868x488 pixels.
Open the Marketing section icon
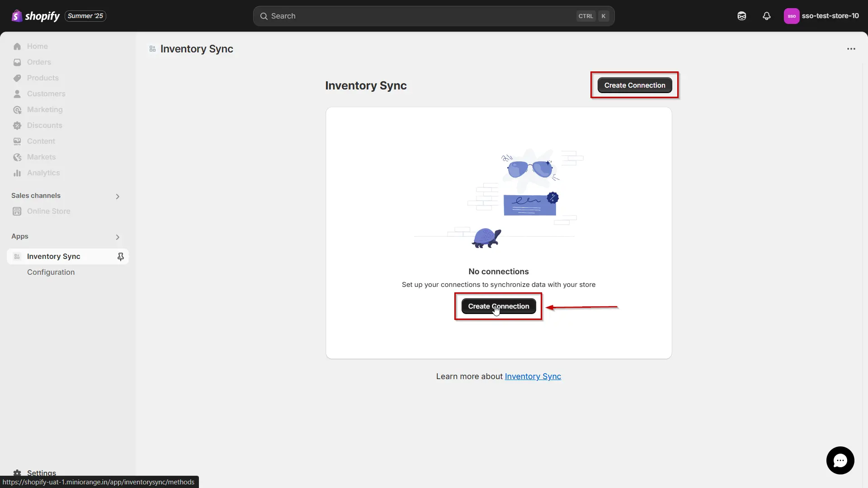[17, 109]
